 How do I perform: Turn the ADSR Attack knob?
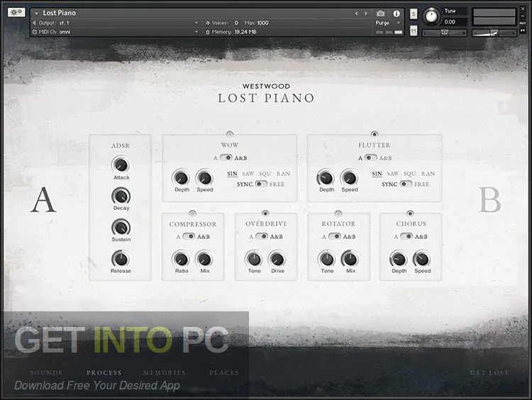click(121, 165)
